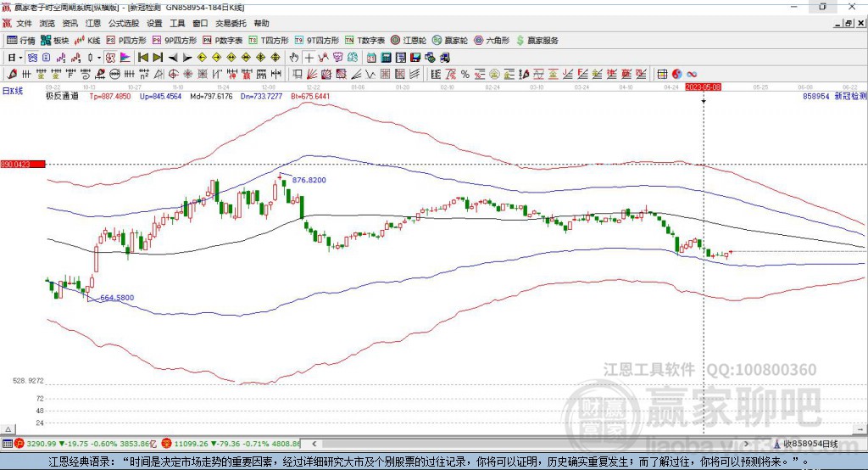868x470 pixels.
Task: Select the circular target crosshair tool
Action: click(173, 75)
